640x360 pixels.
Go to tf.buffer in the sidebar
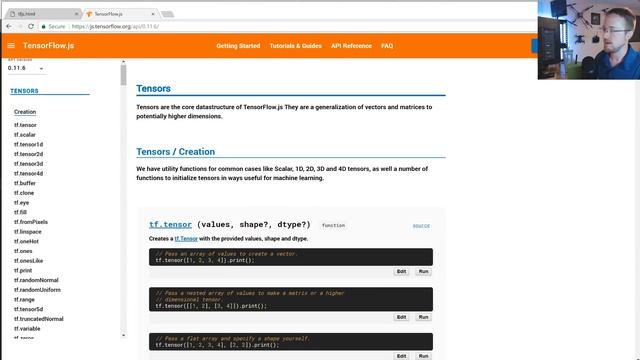tap(24, 183)
